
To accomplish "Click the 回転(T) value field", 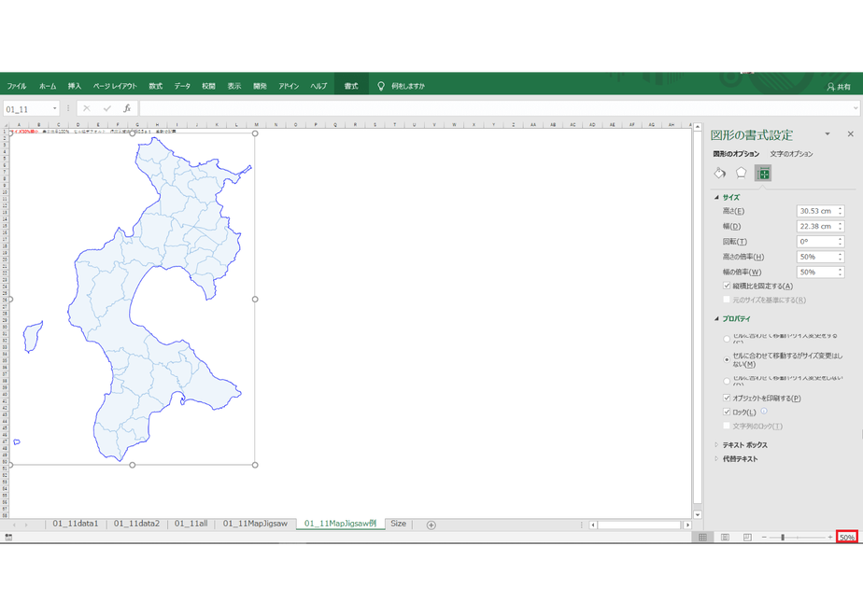I will [x=820, y=242].
